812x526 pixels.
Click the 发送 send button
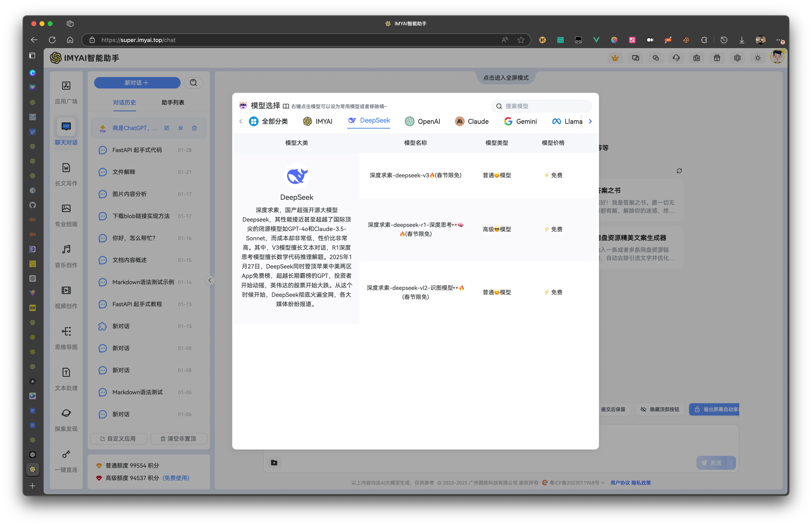click(x=712, y=463)
